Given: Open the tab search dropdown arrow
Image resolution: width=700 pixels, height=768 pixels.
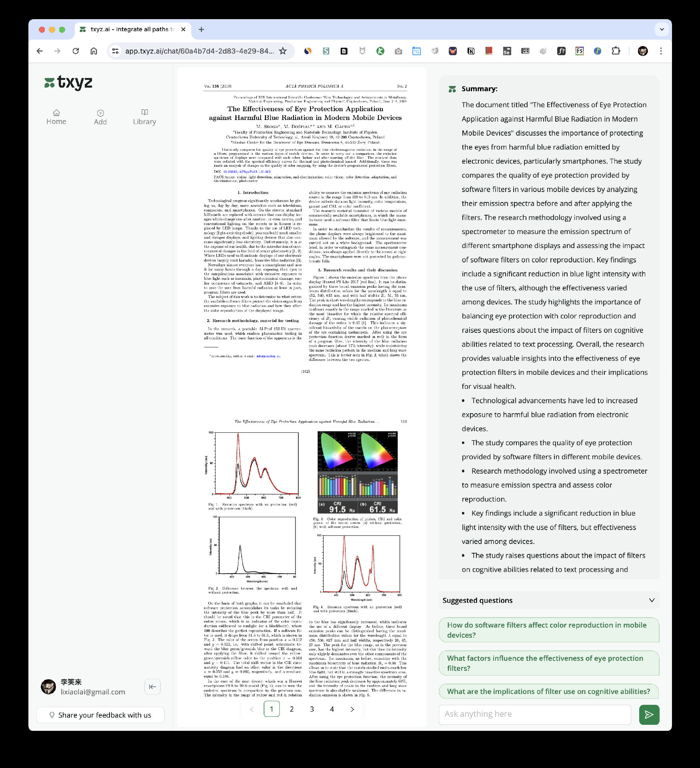Looking at the screenshot, I should point(662,29).
